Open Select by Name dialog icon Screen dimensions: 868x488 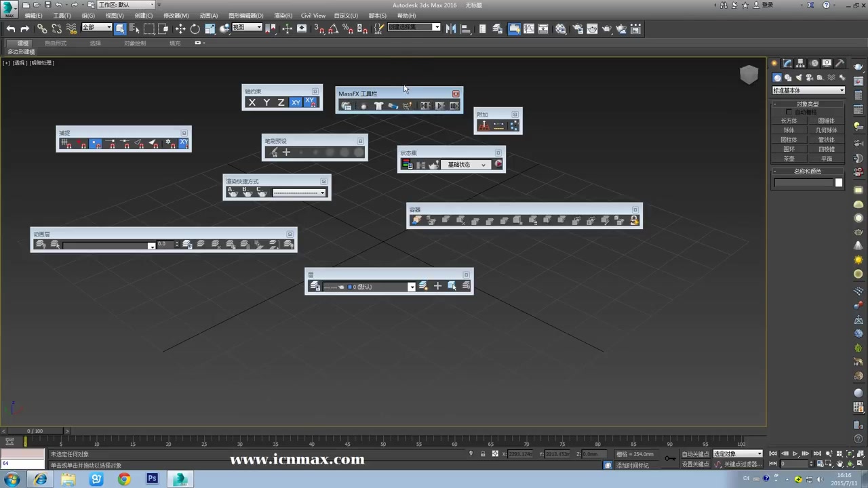[134, 28]
